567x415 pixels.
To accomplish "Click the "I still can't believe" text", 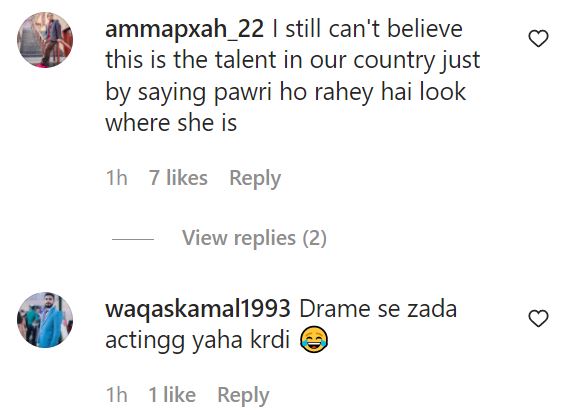I will [x=367, y=29].
